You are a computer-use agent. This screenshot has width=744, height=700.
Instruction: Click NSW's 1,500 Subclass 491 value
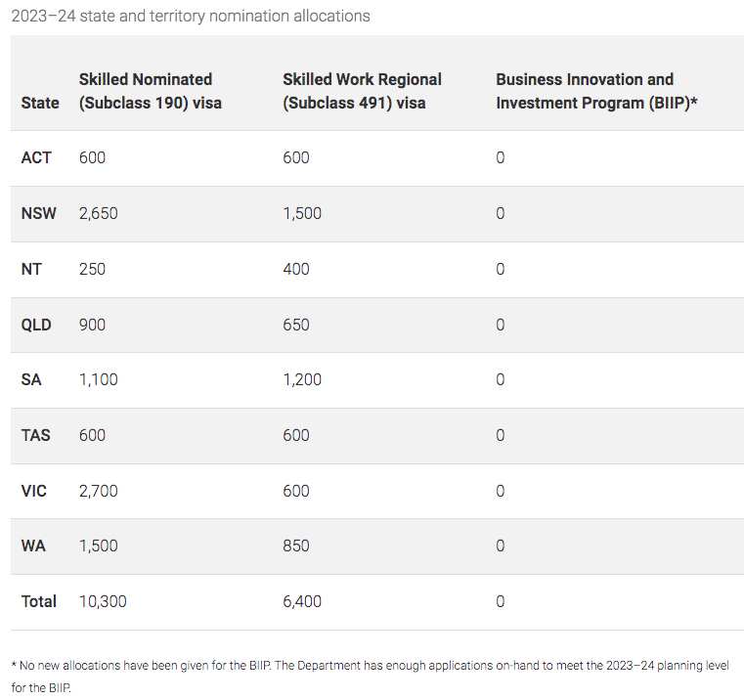click(x=302, y=213)
